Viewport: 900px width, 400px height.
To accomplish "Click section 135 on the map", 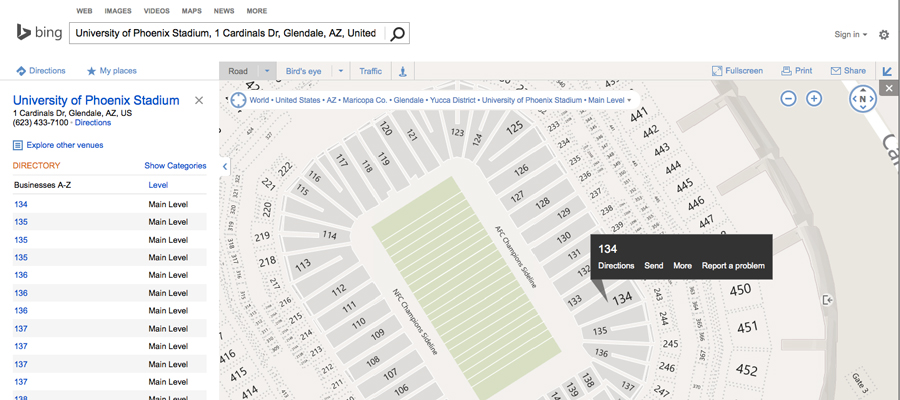I will click(x=600, y=331).
